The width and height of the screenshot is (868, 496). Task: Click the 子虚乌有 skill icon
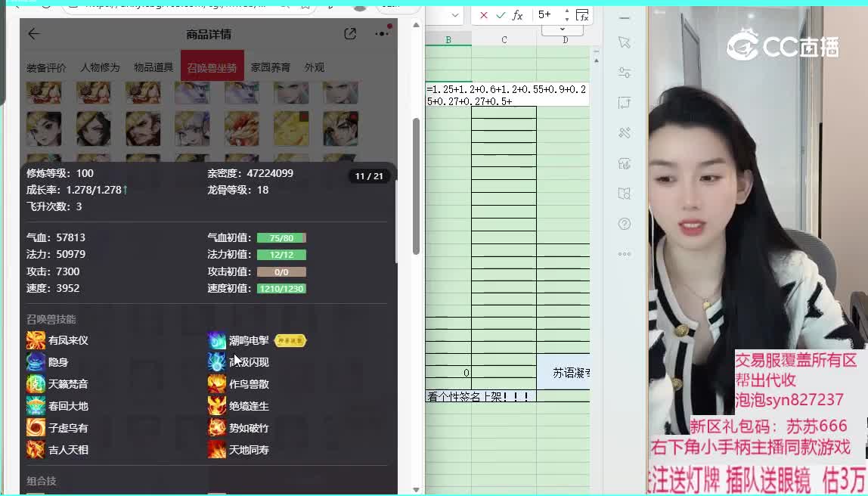(36, 428)
